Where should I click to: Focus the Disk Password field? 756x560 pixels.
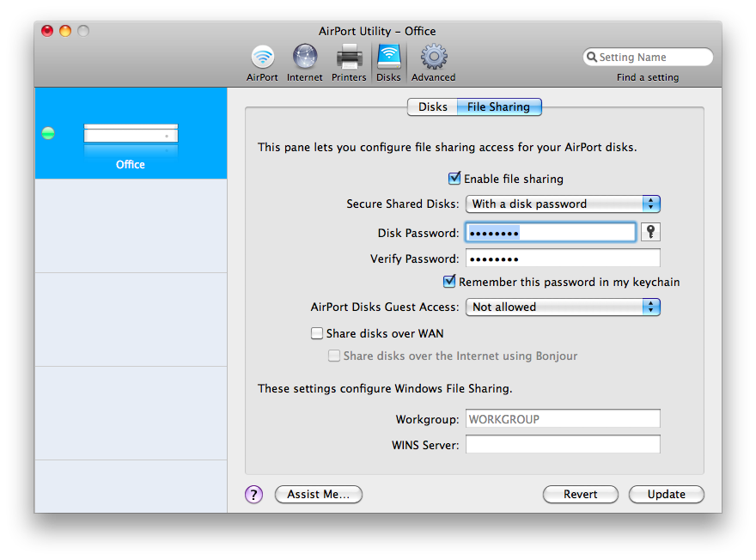551,232
